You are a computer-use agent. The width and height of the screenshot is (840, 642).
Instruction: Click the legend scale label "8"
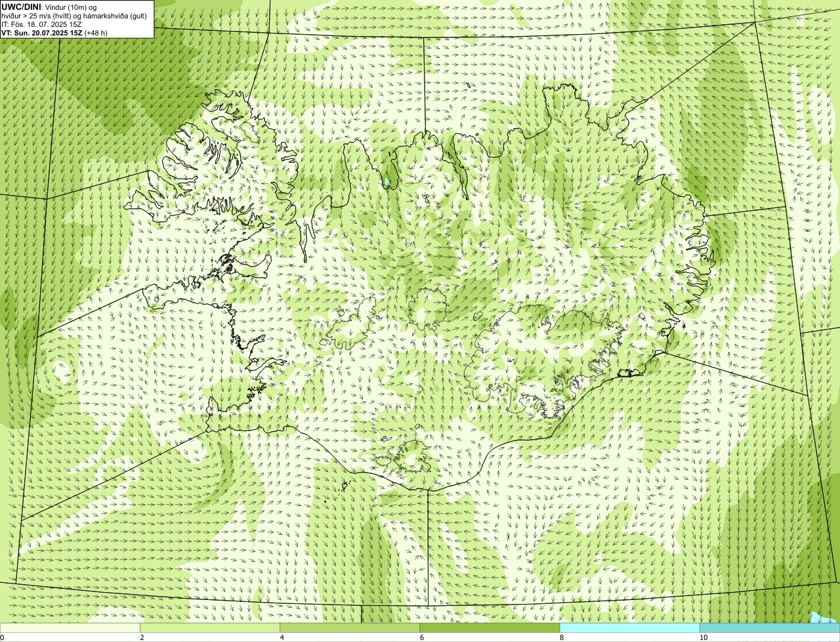tap(561, 637)
